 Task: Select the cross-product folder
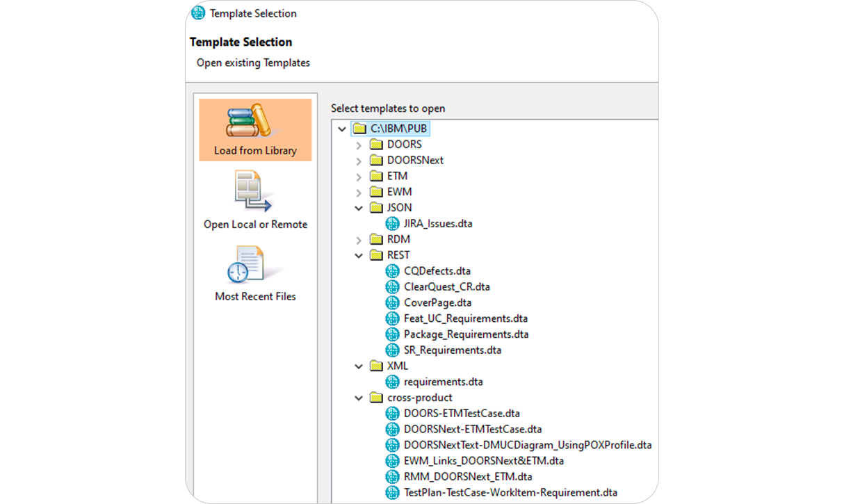[419, 397]
